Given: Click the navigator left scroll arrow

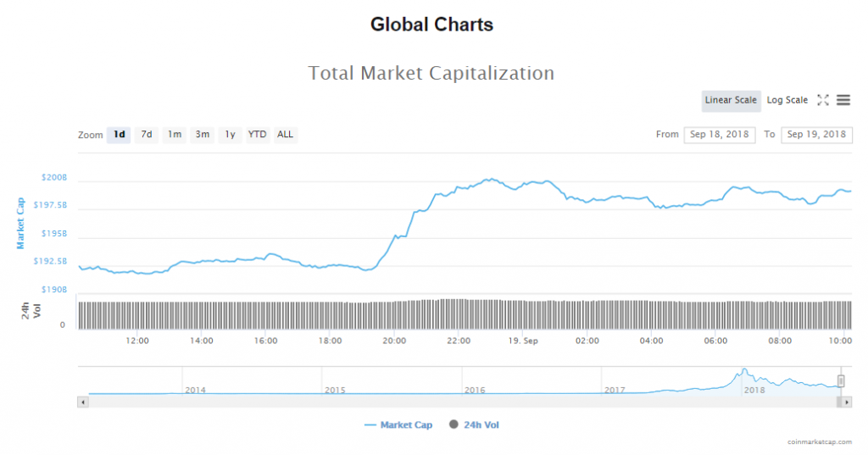Looking at the screenshot, I should point(82,402).
